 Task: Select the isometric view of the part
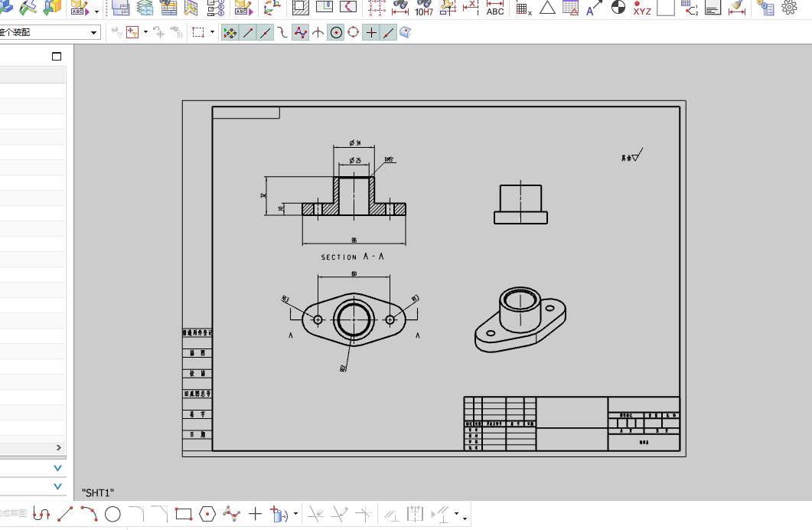520,320
